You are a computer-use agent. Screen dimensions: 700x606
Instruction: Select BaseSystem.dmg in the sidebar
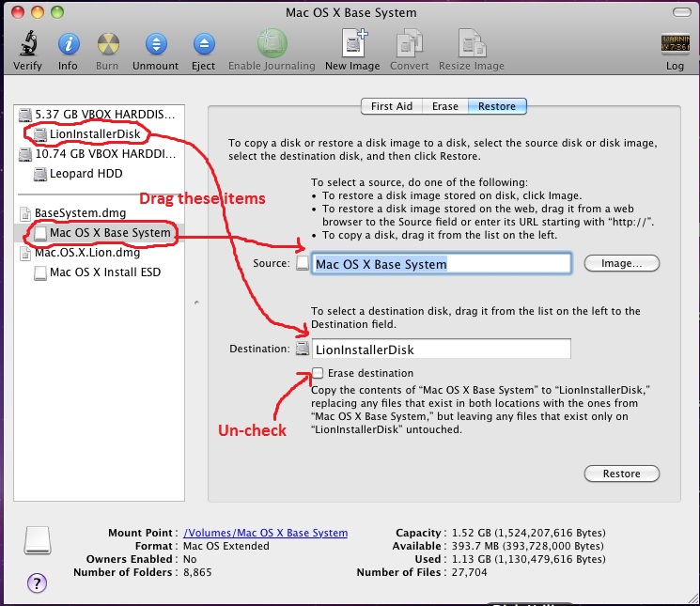[x=81, y=213]
